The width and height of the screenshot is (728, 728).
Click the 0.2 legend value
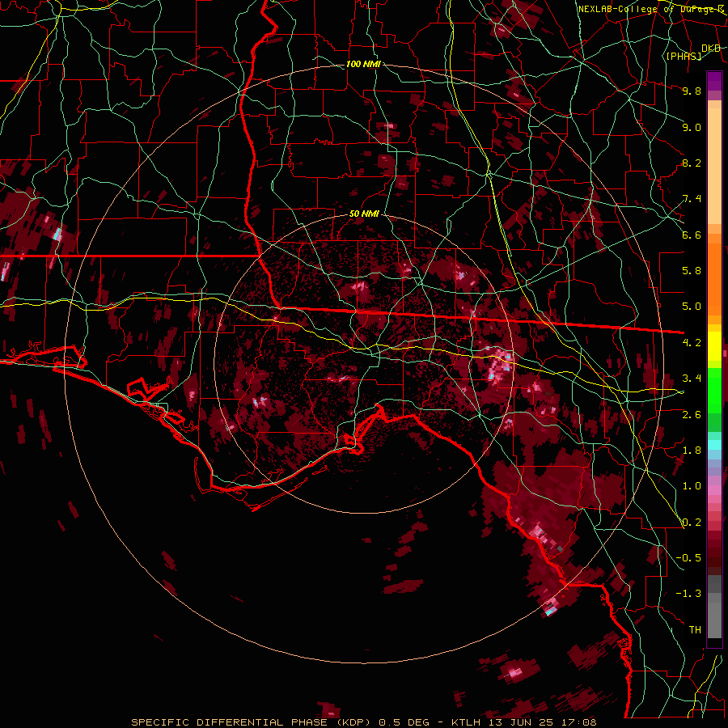click(692, 523)
